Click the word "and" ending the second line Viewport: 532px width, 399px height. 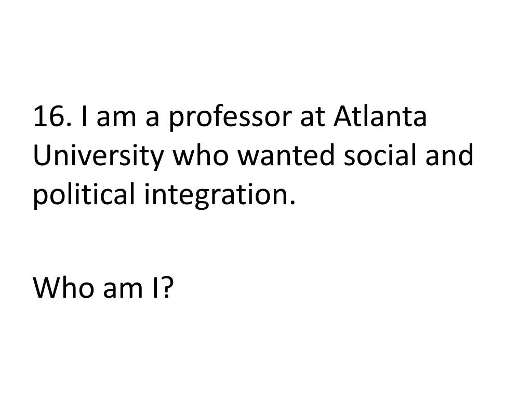[x=451, y=155]
